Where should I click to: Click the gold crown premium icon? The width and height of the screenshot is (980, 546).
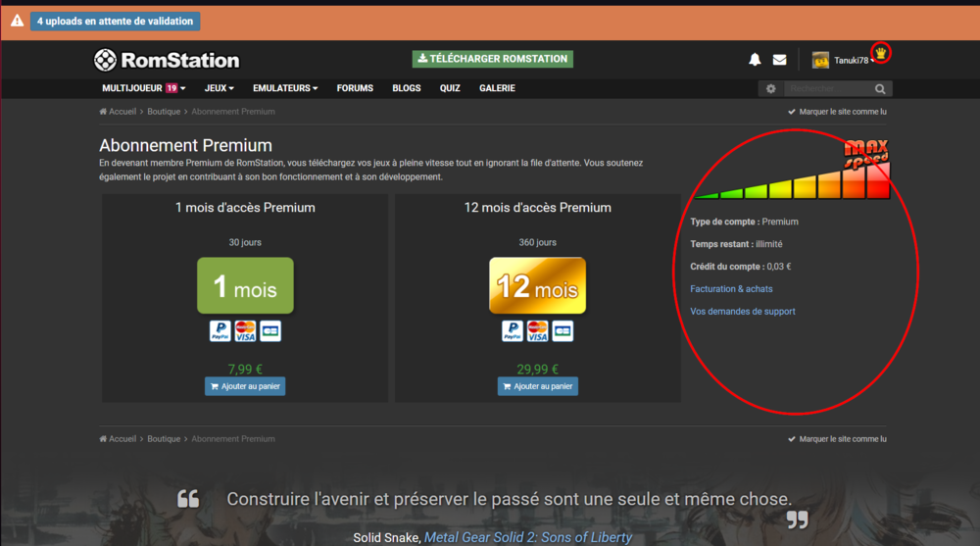click(x=881, y=53)
